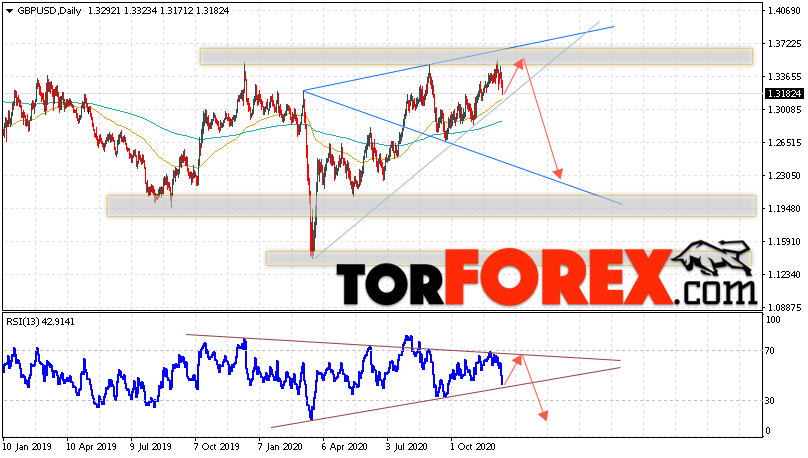The image size is (808, 458).
Task: Select price axis value 1.12340
Action: coord(784,275)
